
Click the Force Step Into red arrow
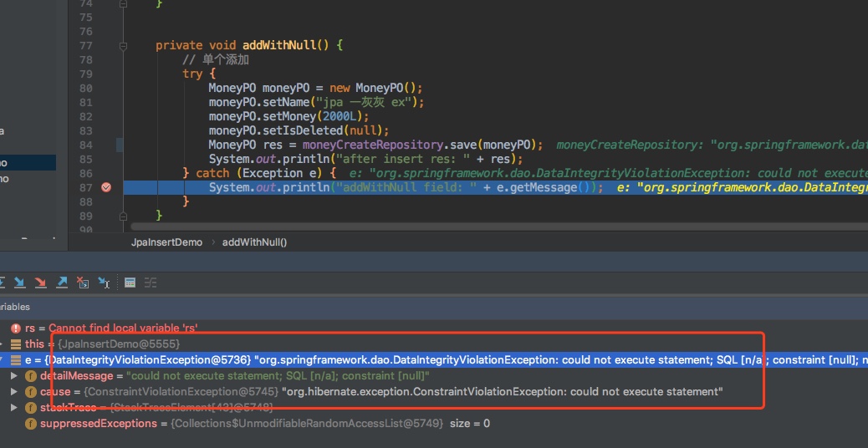click(x=40, y=283)
